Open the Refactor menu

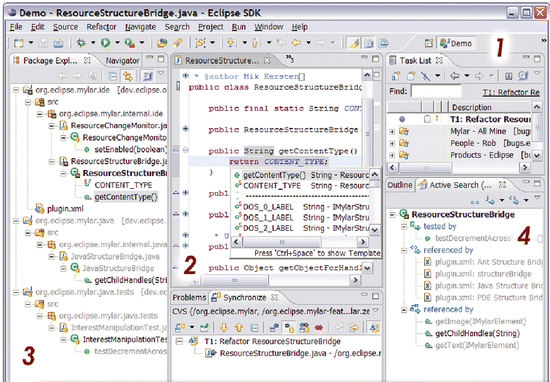101,27
